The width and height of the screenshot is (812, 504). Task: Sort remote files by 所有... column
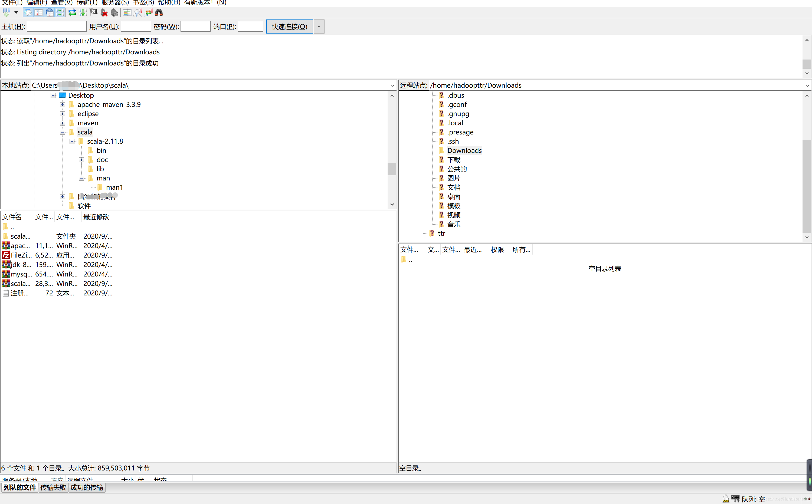522,250
